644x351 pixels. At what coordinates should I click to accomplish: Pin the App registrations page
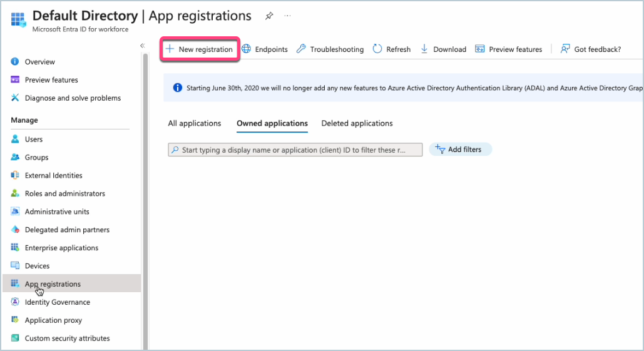tap(269, 16)
